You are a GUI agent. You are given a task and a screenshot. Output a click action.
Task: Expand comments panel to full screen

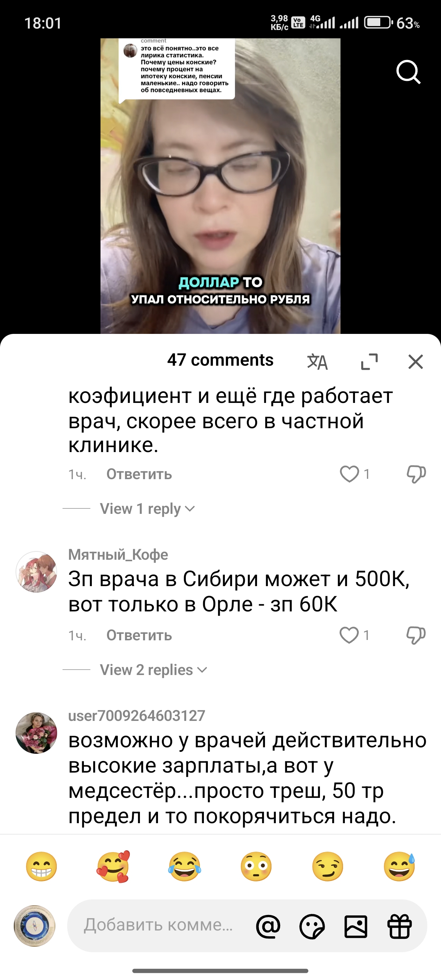(x=369, y=361)
